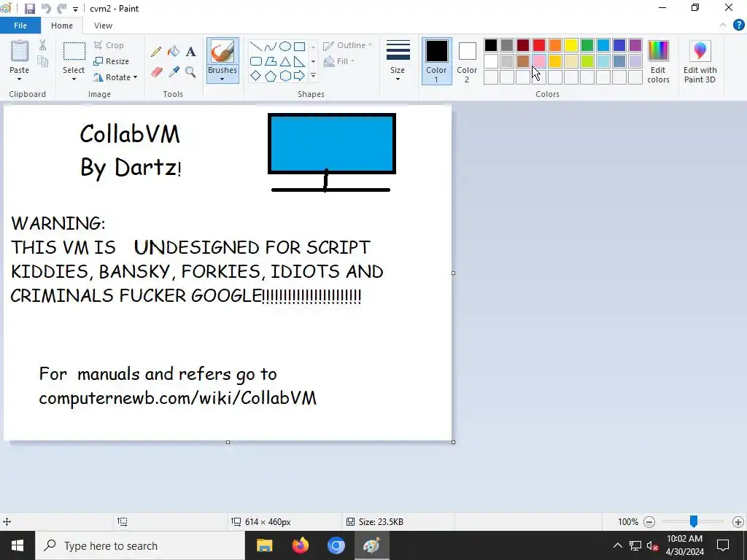Pick the yellow color swatch
Viewport: 747px width, 560px height.
coord(570,45)
